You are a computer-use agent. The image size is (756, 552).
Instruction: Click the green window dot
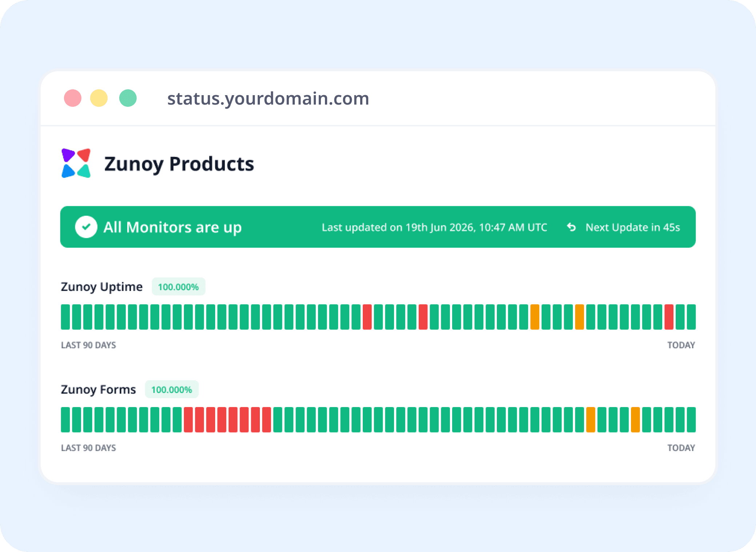pyautogui.click(x=128, y=98)
